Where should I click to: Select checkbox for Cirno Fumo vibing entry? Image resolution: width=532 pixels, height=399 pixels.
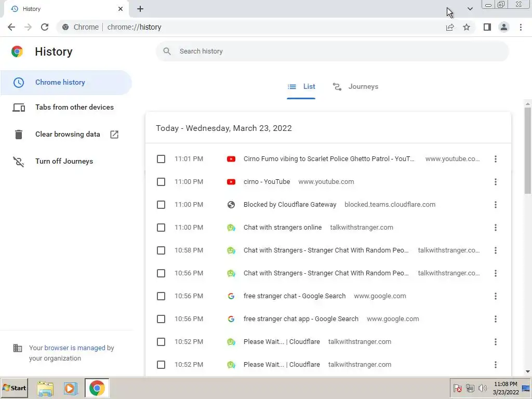click(161, 159)
